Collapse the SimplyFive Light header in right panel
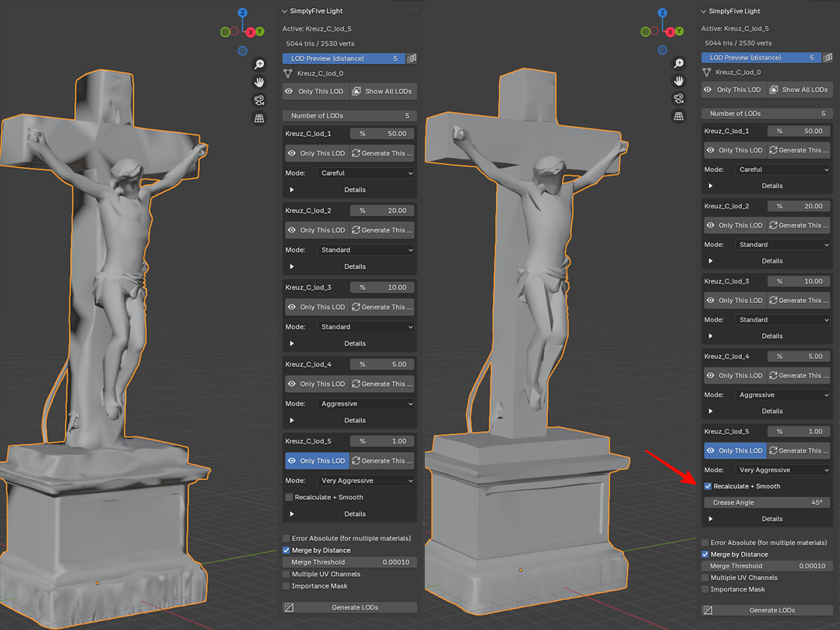The width and height of the screenshot is (840, 630). coord(703,11)
